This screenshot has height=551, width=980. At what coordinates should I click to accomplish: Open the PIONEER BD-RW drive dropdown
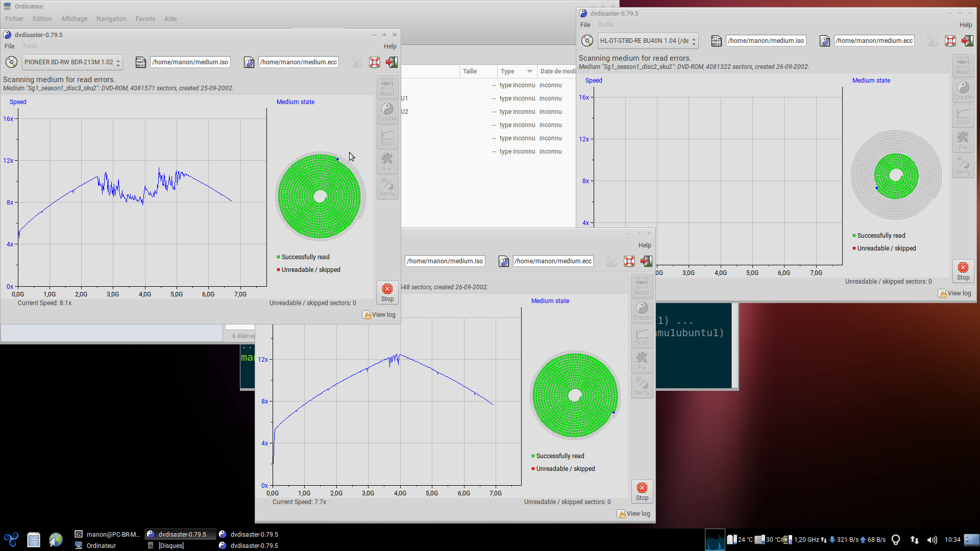[x=72, y=62]
